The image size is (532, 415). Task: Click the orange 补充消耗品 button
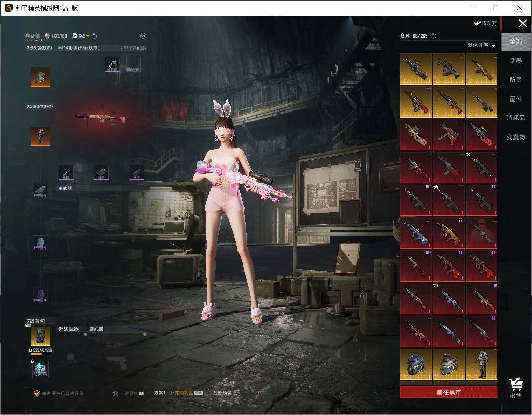[186, 393]
